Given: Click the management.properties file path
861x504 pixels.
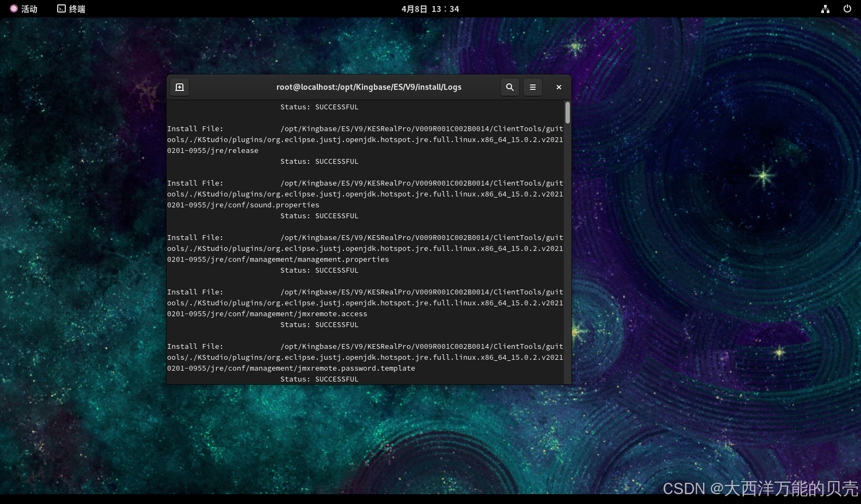Looking at the screenshot, I should coord(365,249).
